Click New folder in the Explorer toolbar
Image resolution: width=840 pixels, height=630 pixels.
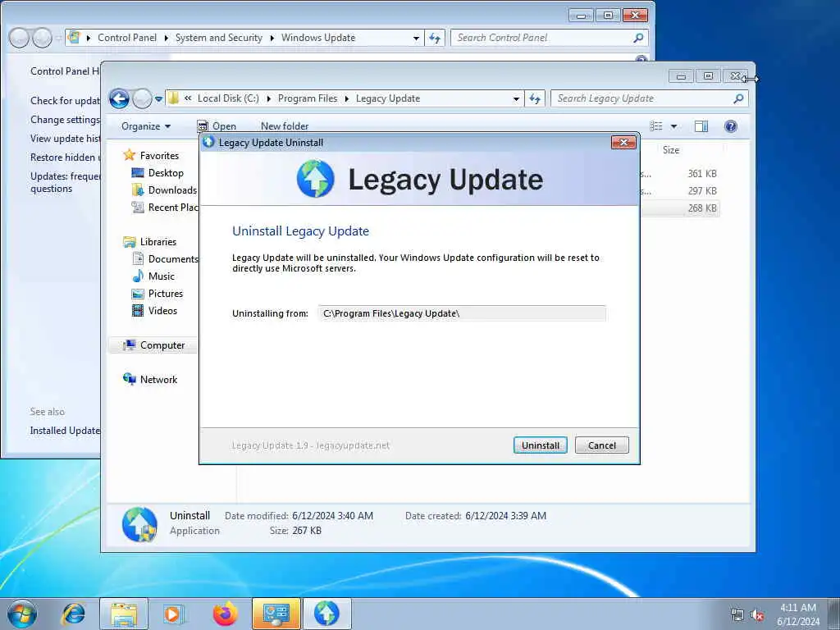click(285, 126)
